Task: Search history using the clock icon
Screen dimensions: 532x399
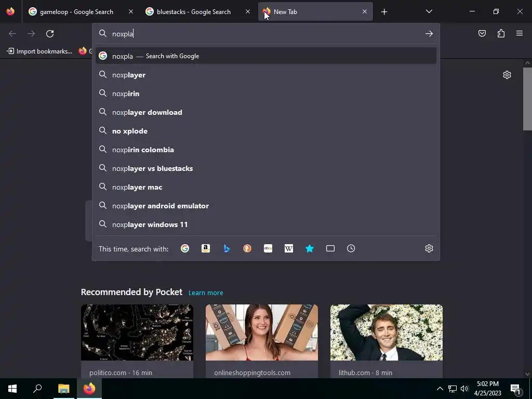Action: click(x=351, y=248)
